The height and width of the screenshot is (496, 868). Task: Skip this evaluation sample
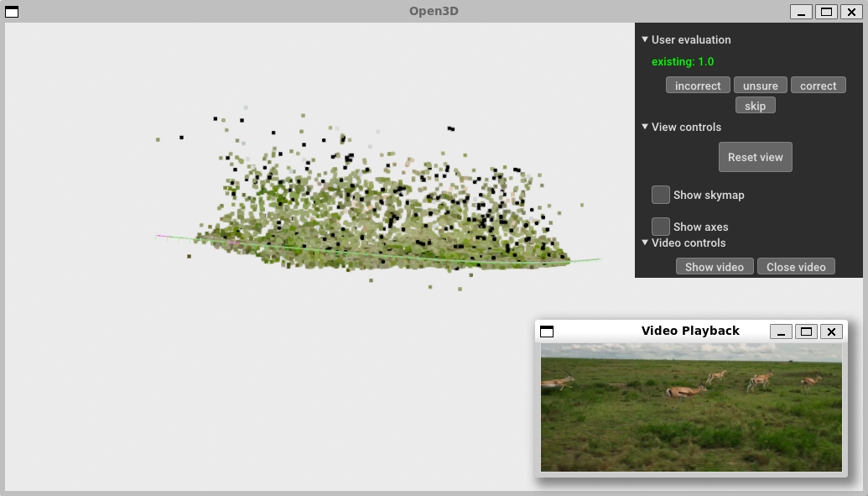(755, 106)
